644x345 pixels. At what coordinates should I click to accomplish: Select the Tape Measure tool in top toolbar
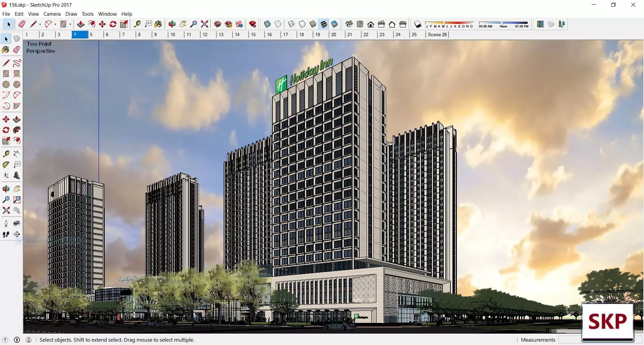137,24
